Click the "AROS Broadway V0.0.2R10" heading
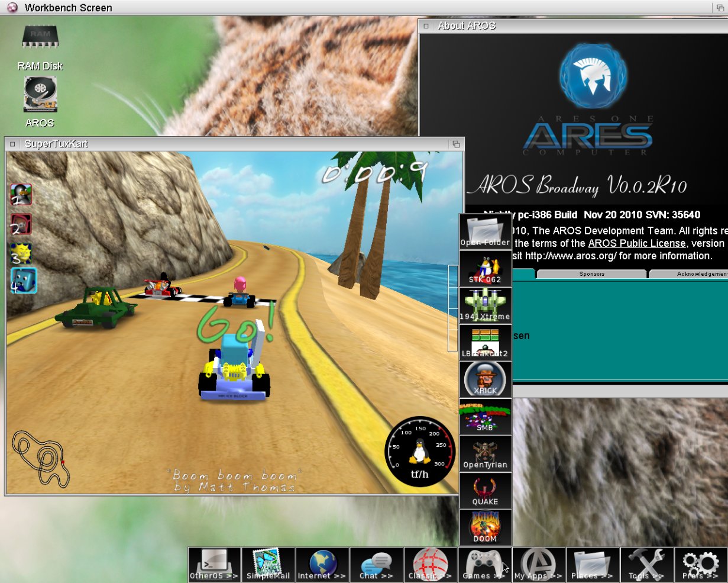This screenshot has width=728, height=583. 578,185
